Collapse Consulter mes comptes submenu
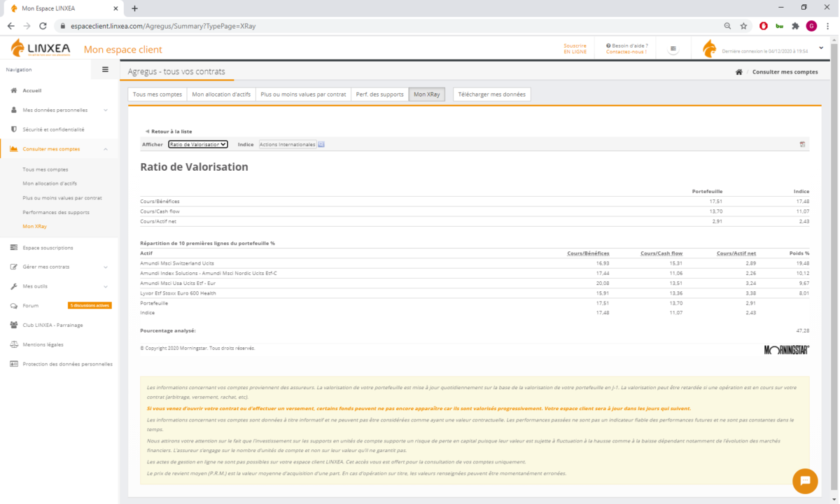The width and height of the screenshot is (840, 504). [106, 149]
